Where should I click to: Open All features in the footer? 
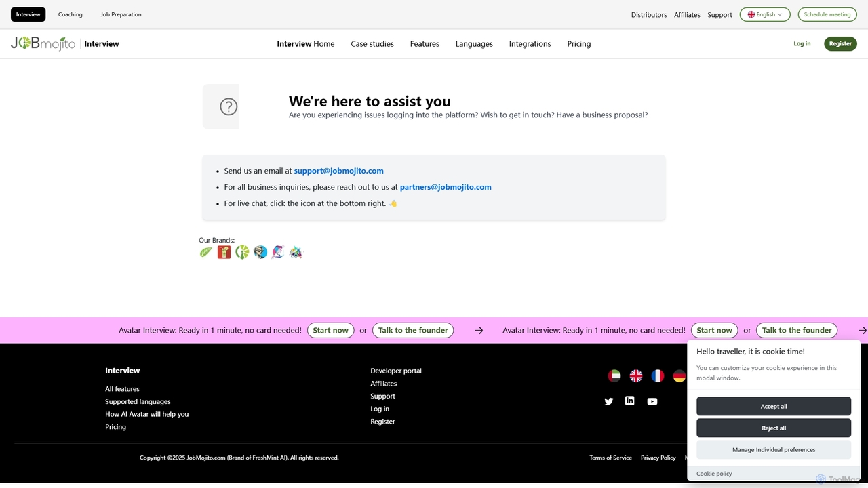click(122, 389)
